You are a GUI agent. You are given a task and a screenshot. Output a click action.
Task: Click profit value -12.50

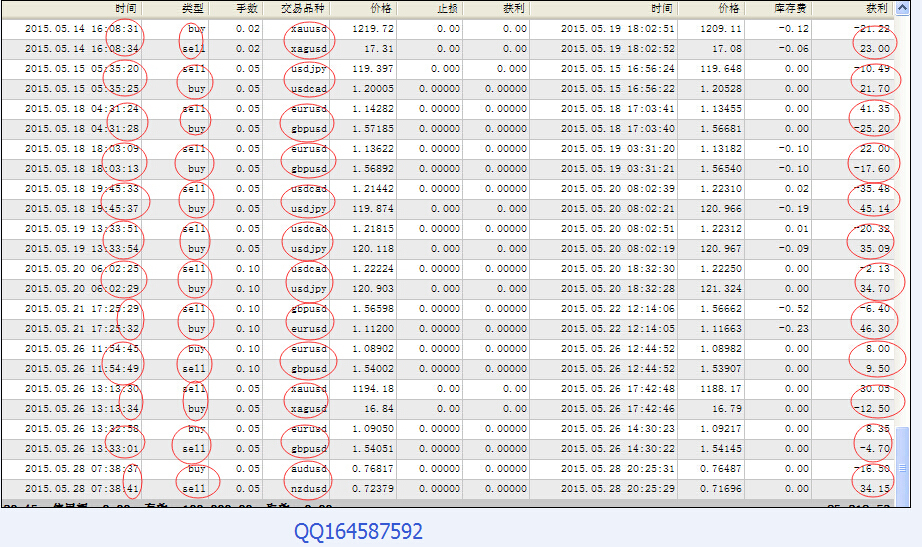pyautogui.click(x=872, y=409)
